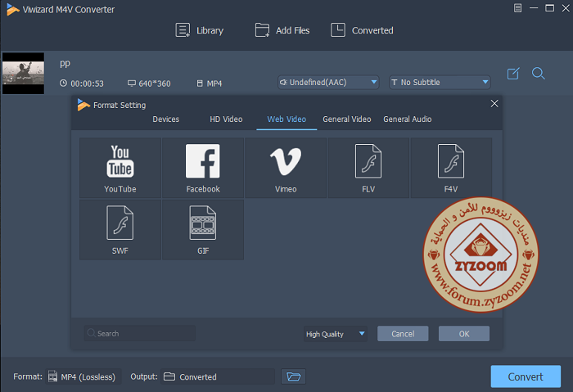573x392 pixels.
Task: Minimize the Viwizard window
Action: (534, 8)
